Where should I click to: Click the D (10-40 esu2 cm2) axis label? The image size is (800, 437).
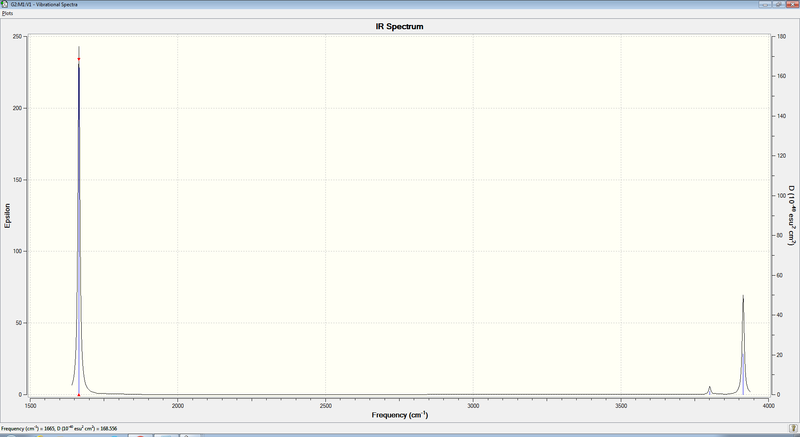(x=792, y=216)
